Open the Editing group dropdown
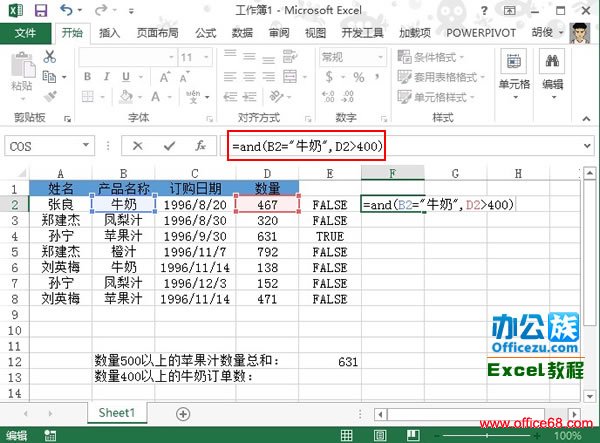This screenshot has width=600, height=443. click(x=553, y=74)
